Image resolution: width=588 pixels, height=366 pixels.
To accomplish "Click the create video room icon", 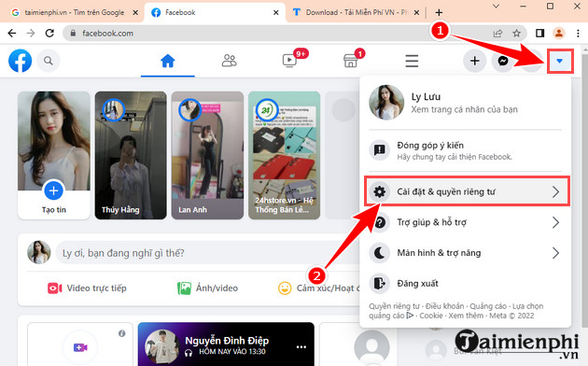I will tap(80, 347).
